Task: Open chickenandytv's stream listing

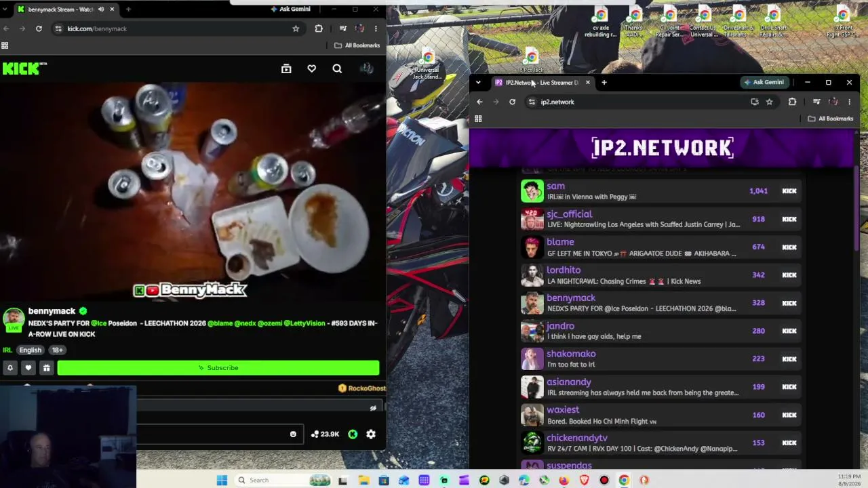Action: coord(661,443)
